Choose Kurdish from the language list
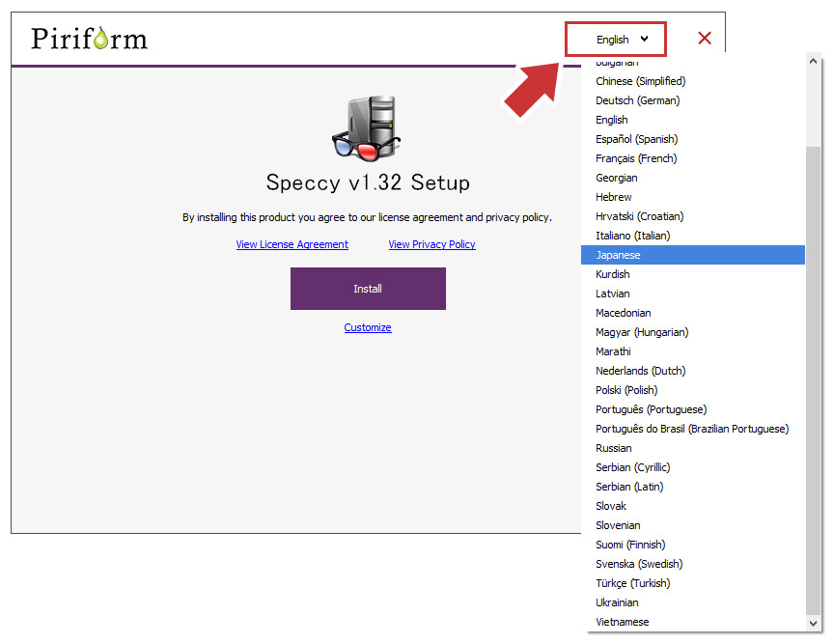The width and height of the screenshot is (834, 644). [693, 274]
